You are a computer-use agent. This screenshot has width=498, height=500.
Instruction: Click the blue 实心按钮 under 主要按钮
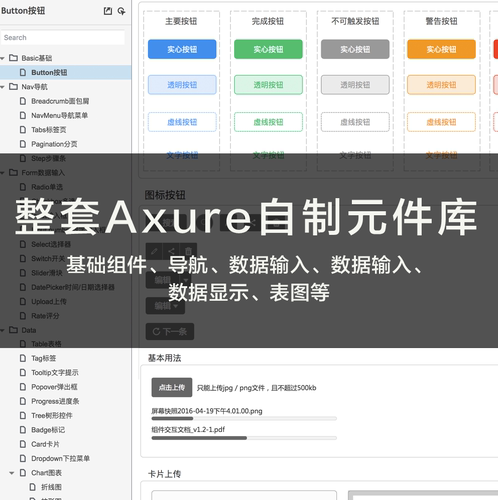pos(182,49)
